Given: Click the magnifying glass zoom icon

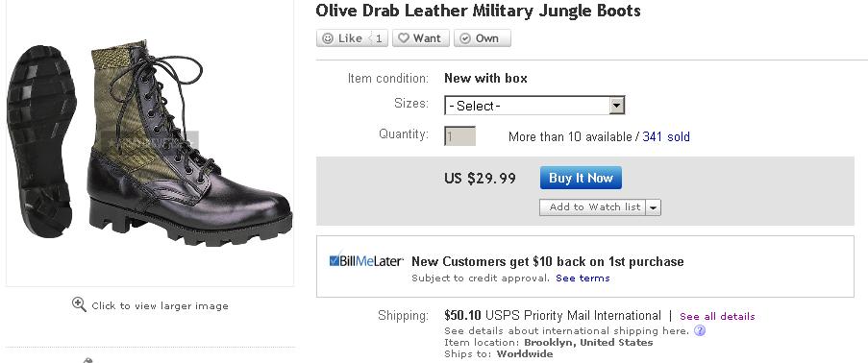Looking at the screenshot, I should 79,304.
